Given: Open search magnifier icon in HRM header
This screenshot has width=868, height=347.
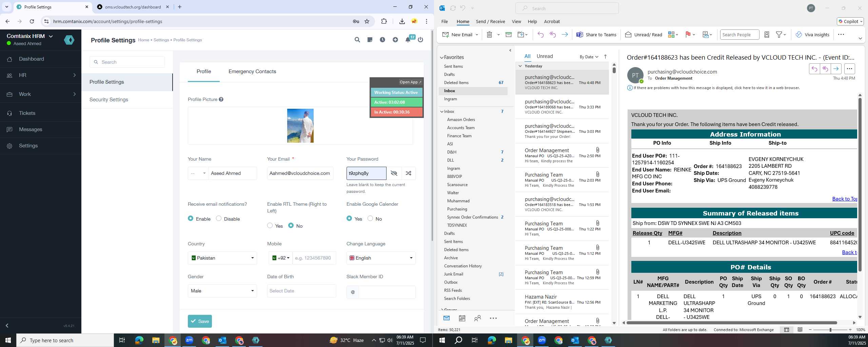Looking at the screenshot, I should (357, 40).
